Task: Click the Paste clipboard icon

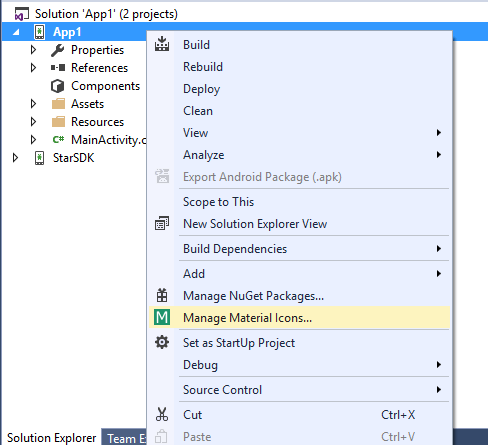Action: point(161,436)
